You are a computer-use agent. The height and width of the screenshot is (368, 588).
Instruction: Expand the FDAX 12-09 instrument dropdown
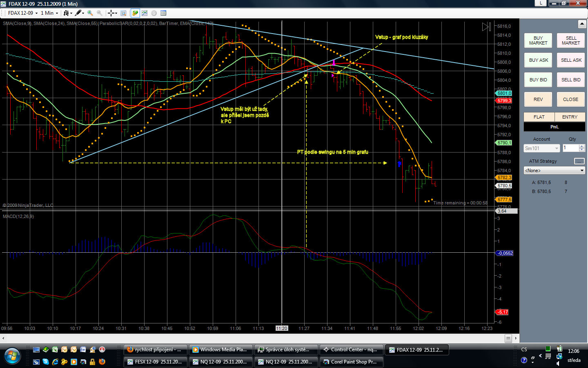[x=23, y=13]
